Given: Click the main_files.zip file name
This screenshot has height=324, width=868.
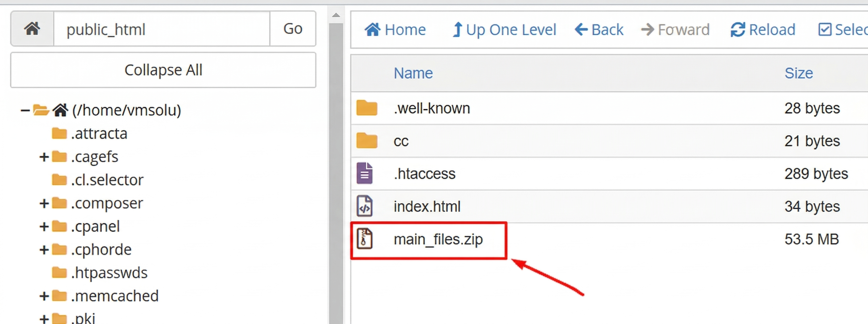Looking at the screenshot, I should coord(438,239).
